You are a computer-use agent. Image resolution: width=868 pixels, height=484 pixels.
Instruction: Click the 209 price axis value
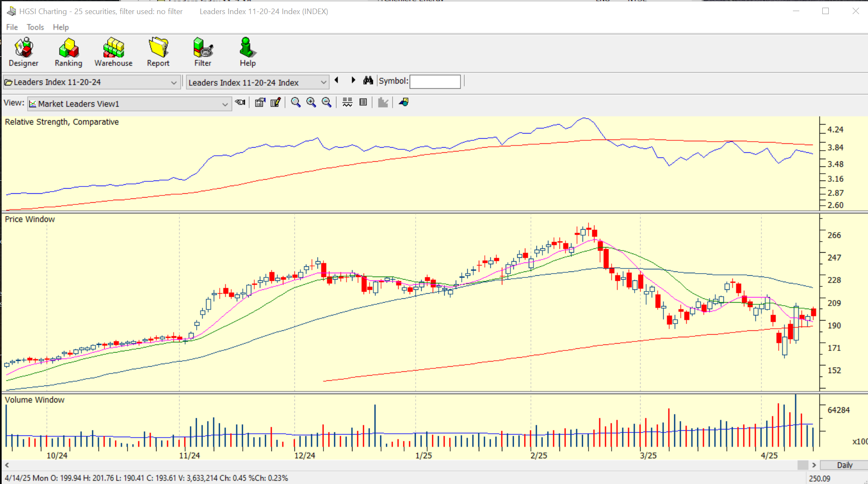[x=834, y=303]
